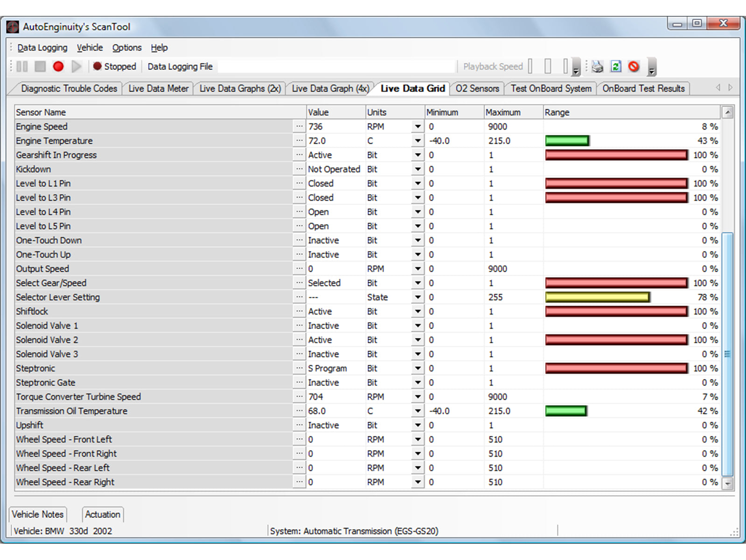The height and width of the screenshot is (560, 746).
Task: Click the red record data logging button
Action: pyautogui.click(x=58, y=67)
